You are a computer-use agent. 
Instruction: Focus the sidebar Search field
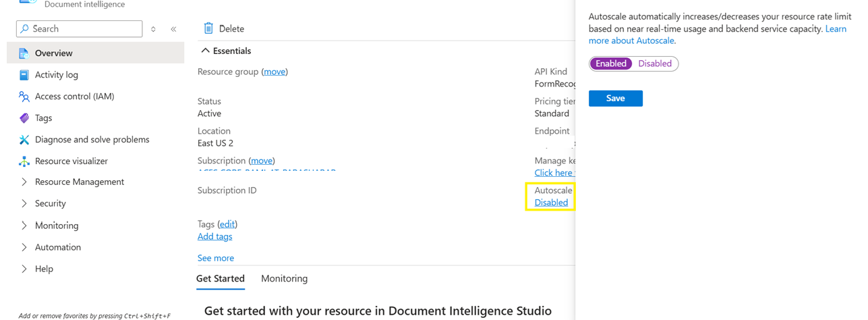pos(80,28)
